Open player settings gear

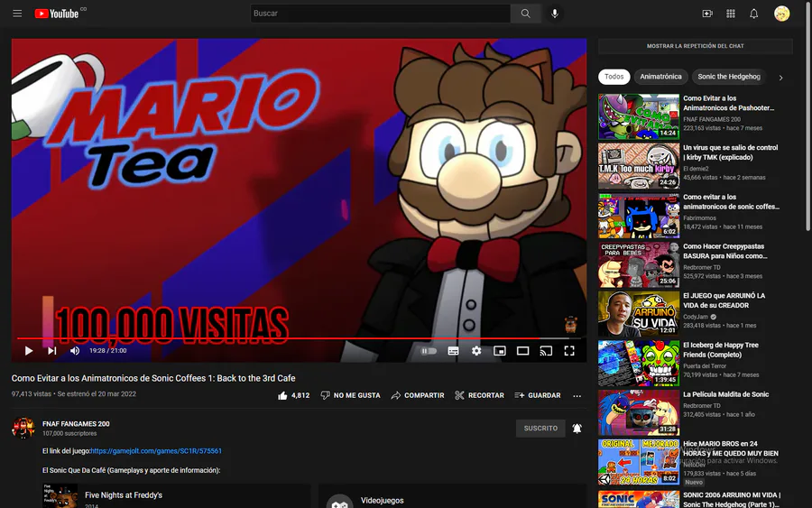476,351
